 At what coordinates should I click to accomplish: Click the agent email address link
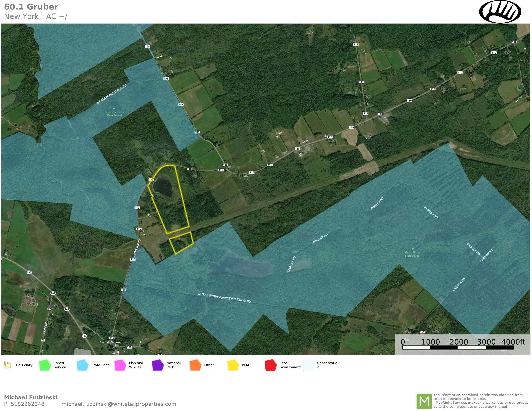click(x=119, y=404)
